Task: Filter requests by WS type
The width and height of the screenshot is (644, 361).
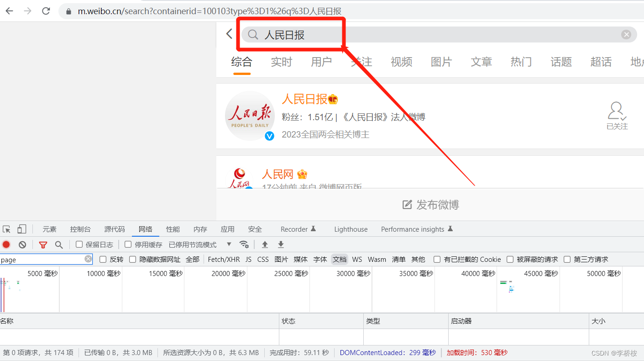Action: coord(357,259)
